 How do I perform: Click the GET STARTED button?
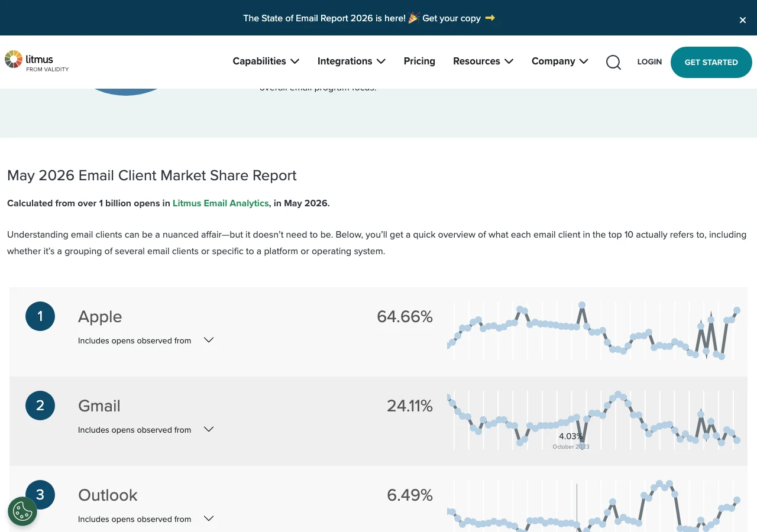(x=711, y=62)
